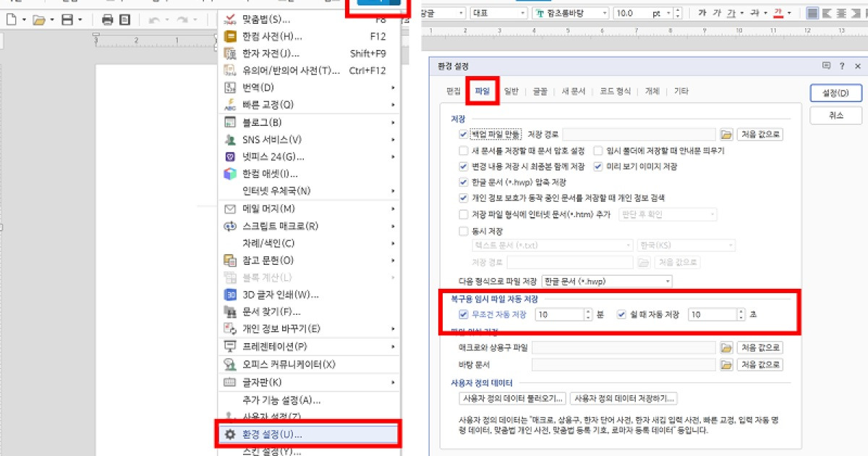Click the Save disk icon in toolbar
The width and height of the screenshot is (868, 456).
[x=67, y=20]
